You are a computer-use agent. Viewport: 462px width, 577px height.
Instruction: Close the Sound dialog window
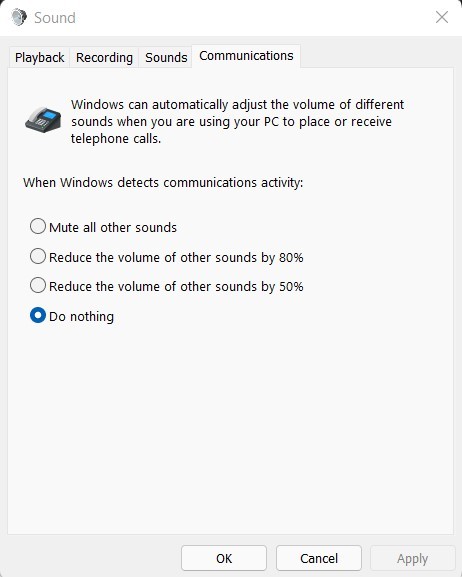(442, 17)
